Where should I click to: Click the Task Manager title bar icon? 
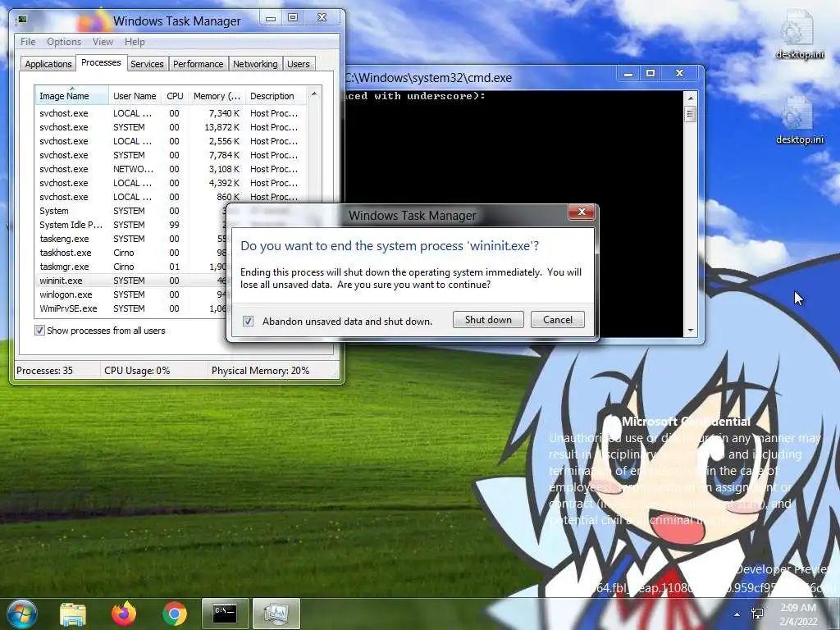click(21, 21)
